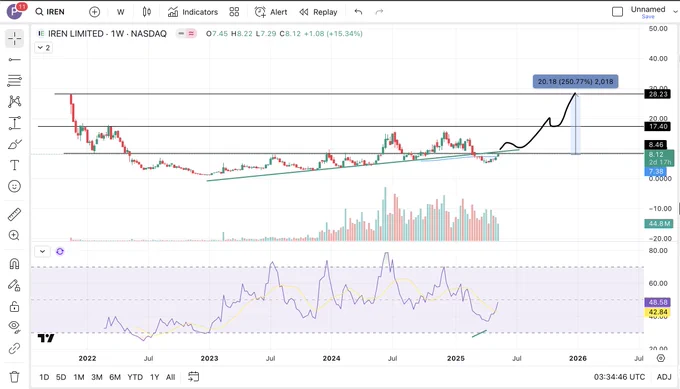The width and height of the screenshot is (680, 389).
Task: Open the Indicators dialog
Action: coord(193,12)
